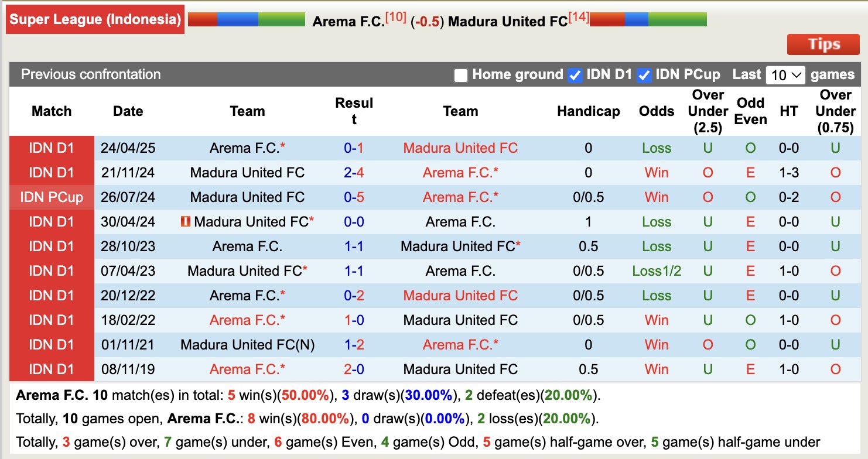Click the color bar right of Madura United FC

647,19
